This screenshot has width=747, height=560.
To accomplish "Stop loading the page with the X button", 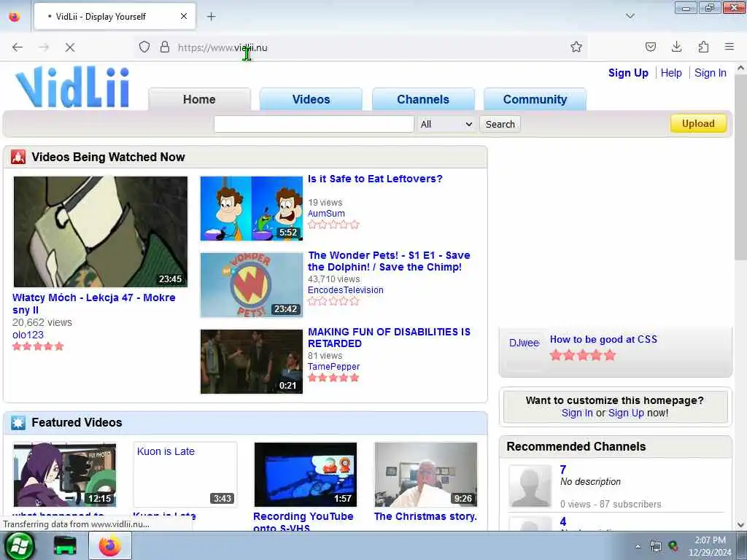I will coord(69,47).
